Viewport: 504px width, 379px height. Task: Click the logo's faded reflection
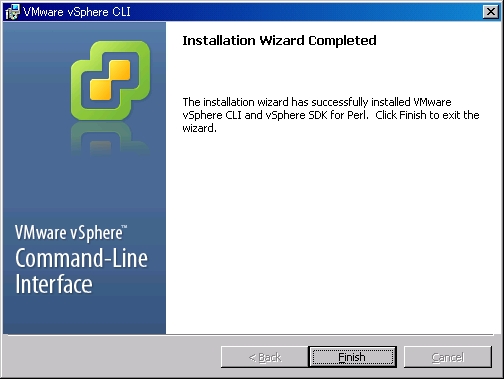click(110, 138)
